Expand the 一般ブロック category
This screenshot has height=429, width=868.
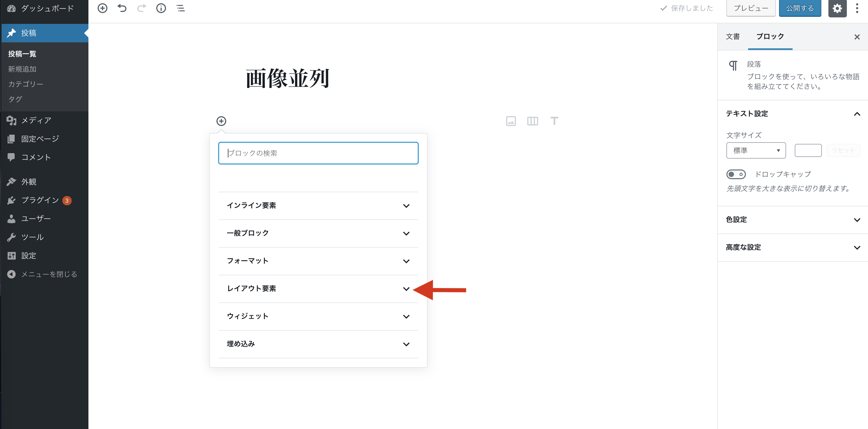[318, 234]
